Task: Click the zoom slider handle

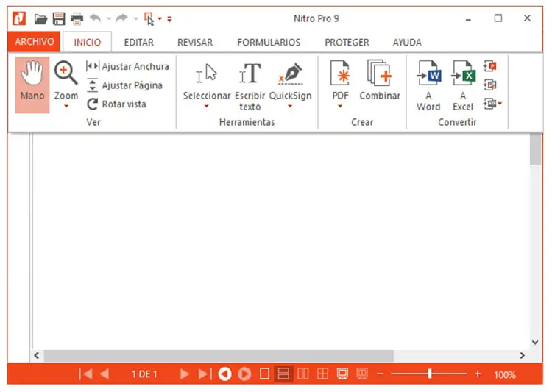Action: pyautogui.click(x=430, y=374)
